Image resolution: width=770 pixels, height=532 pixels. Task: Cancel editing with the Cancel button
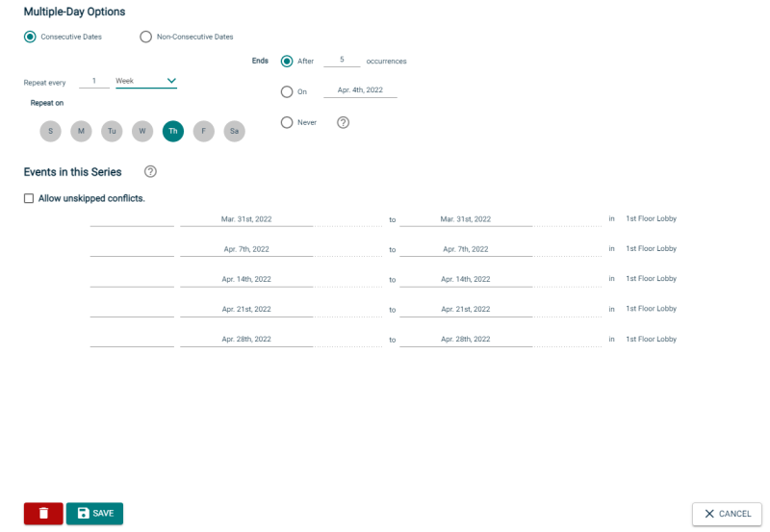click(x=727, y=514)
